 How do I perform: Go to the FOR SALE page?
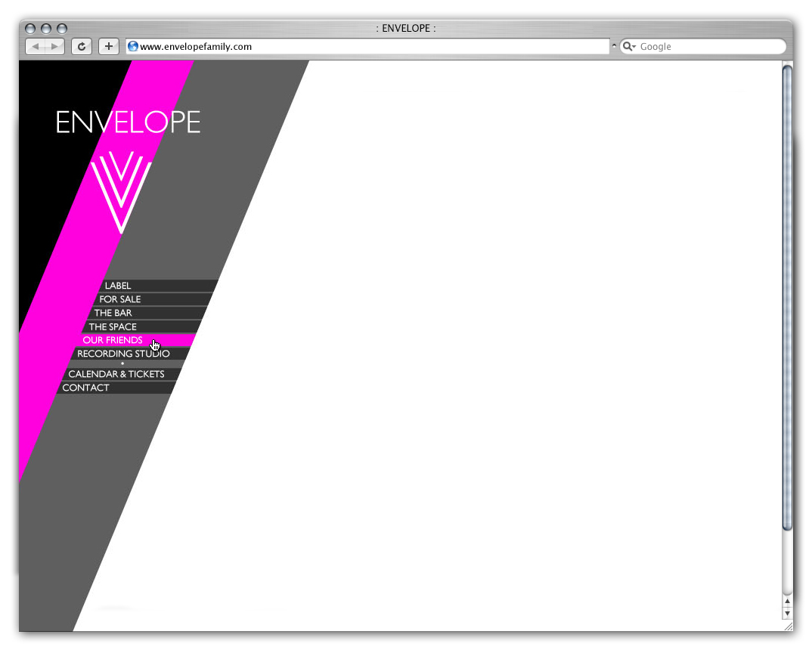click(x=120, y=299)
